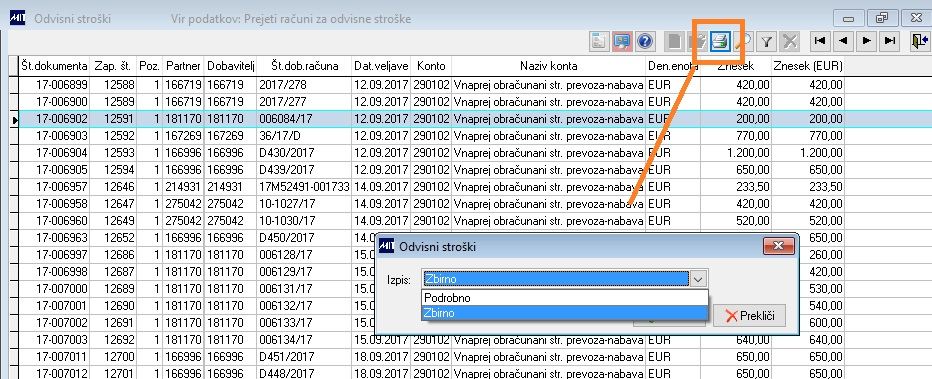
Task: Click partner value 167269
Action: [184, 136]
